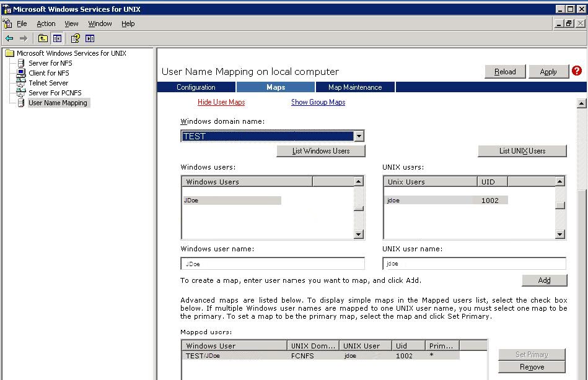Viewport: 588px width, 380px height.
Task: Click the Hide User Maps link
Action: tap(221, 102)
